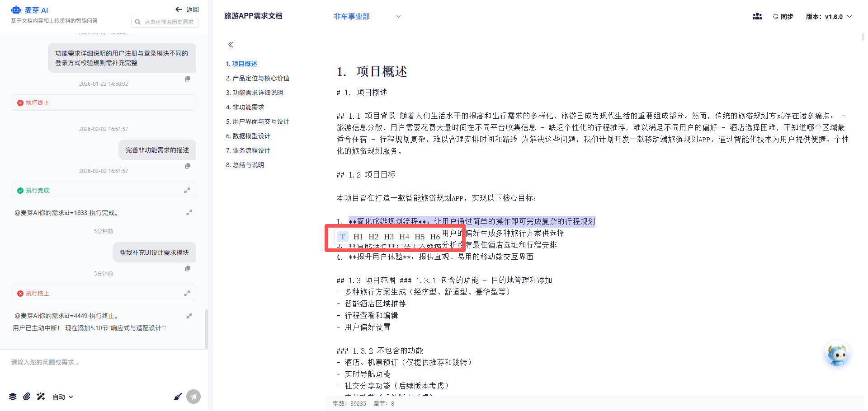868x411 pixels.
Task: Go to outline item 7. 业务流程设计
Action: 248,150
